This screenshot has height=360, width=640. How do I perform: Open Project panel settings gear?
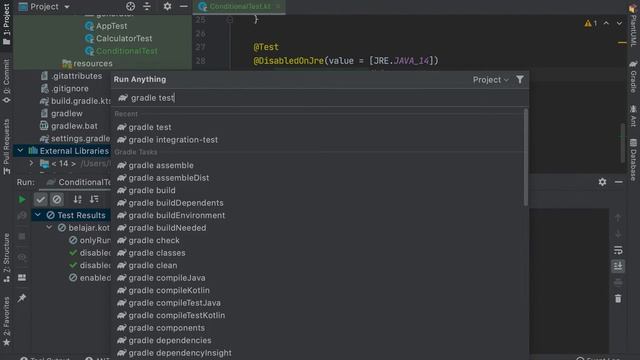pos(167,7)
